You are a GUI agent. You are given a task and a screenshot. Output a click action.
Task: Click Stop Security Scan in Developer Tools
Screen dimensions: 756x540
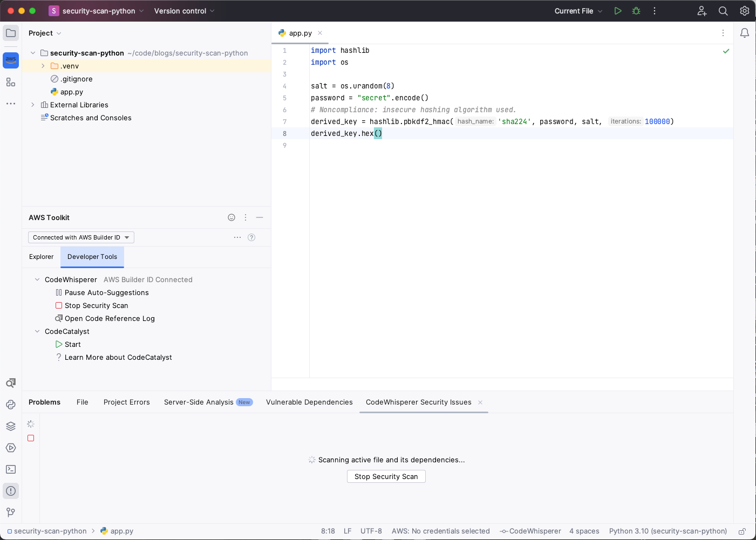[96, 305]
